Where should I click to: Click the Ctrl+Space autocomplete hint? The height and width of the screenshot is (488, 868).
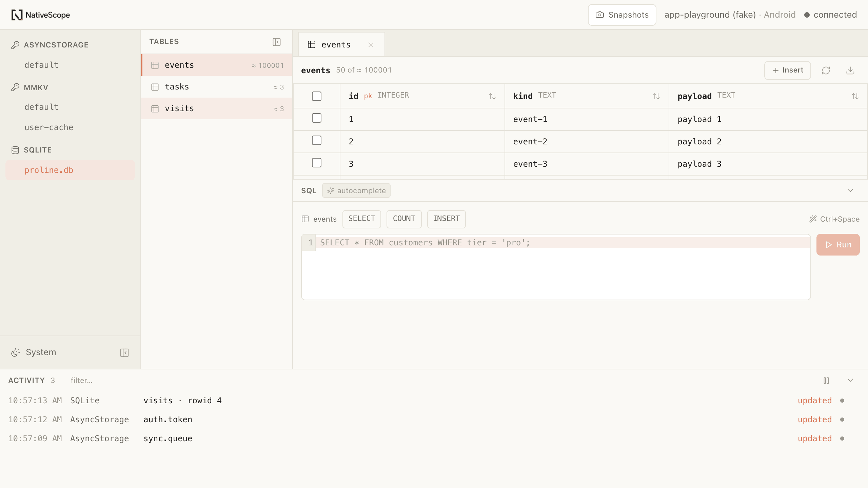click(x=834, y=219)
